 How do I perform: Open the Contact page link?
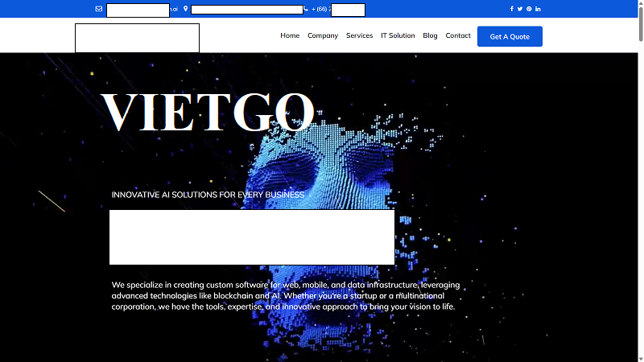pos(458,35)
